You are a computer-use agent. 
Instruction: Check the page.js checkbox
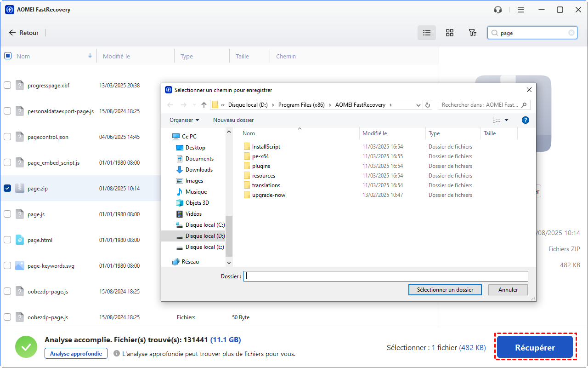pyautogui.click(x=7, y=214)
